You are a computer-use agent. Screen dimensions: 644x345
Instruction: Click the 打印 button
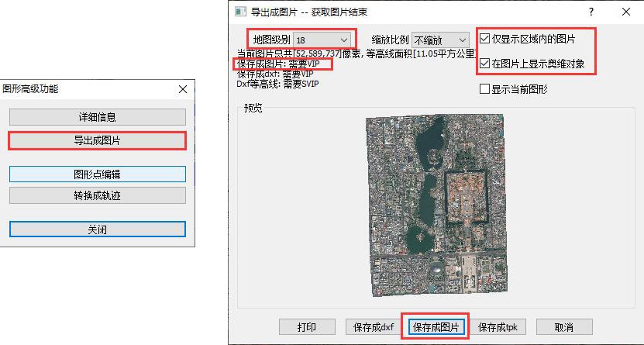tap(307, 327)
